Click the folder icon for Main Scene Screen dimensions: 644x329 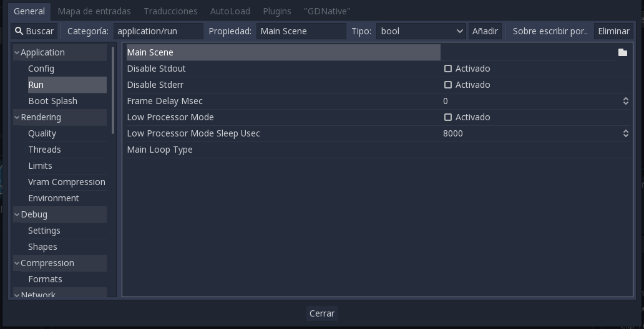[622, 52]
